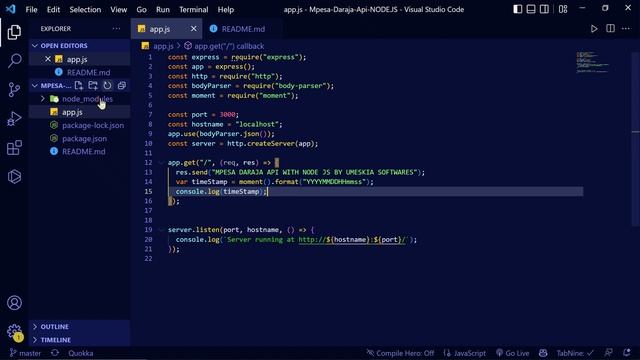The width and height of the screenshot is (640, 360).
Task: Open package-lock.json in explorer
Action: [x=93, y=125]
